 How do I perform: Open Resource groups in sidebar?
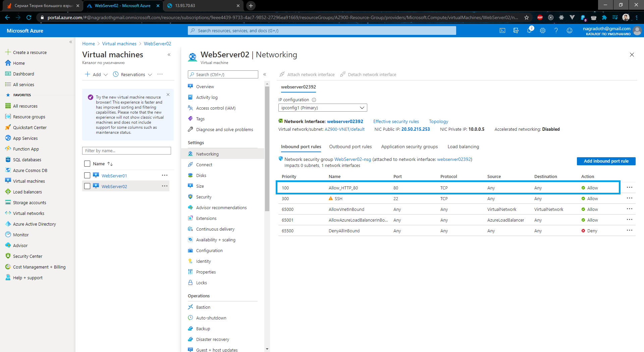(x=29, y=117)
